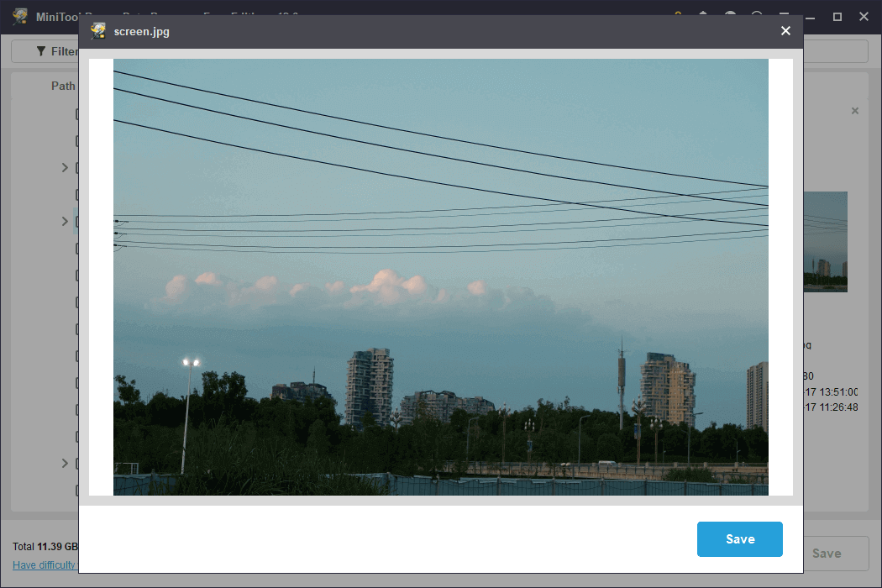882x588 pixels.
Task: Click the globe icon in the title bar
Action: [731, 15]
